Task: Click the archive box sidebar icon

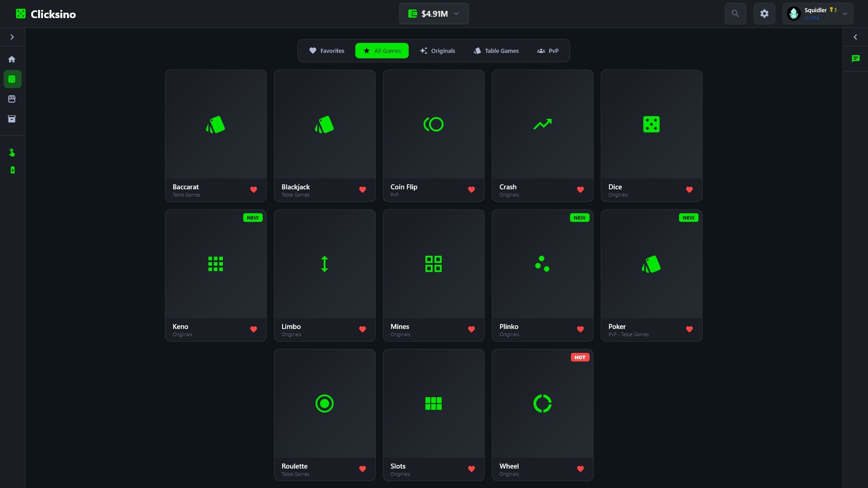Action: click(x=12, y=119)
